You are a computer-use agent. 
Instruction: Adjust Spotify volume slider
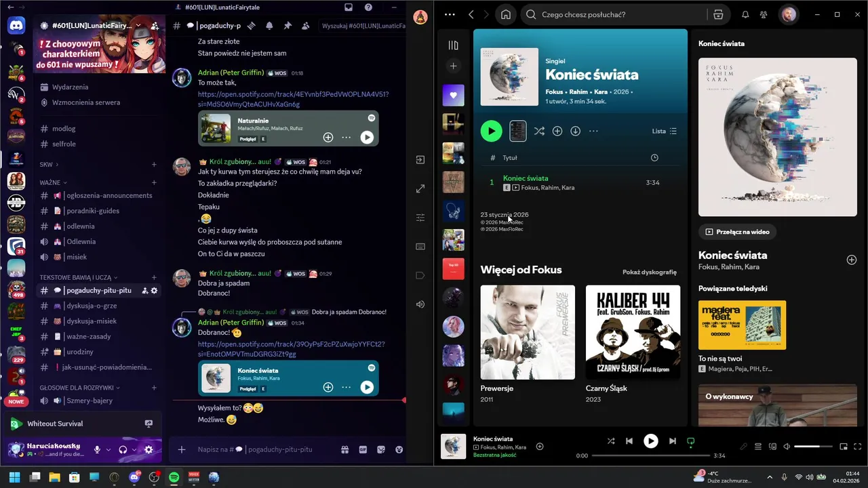[x=813, y=447]
